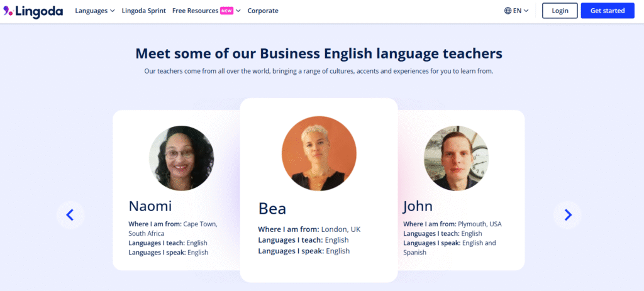
Task: Click the chevron next to Languages
Action: click(112, 11)
